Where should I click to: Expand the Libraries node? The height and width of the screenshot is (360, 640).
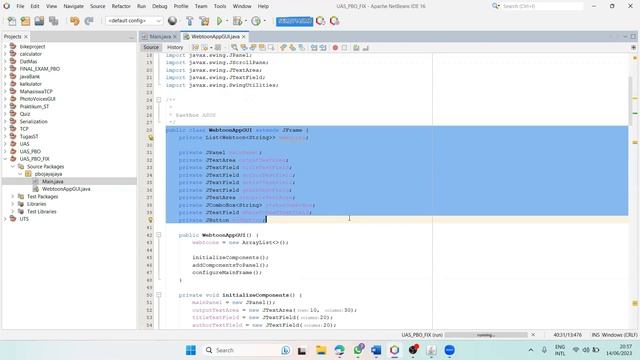[13, 204]
